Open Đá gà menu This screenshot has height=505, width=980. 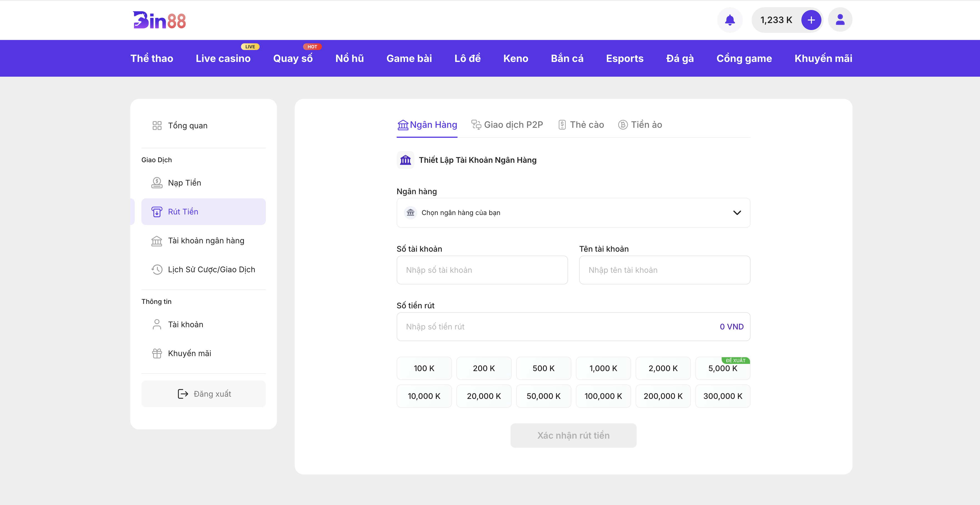pyautogui.click(x=680, y=58)
